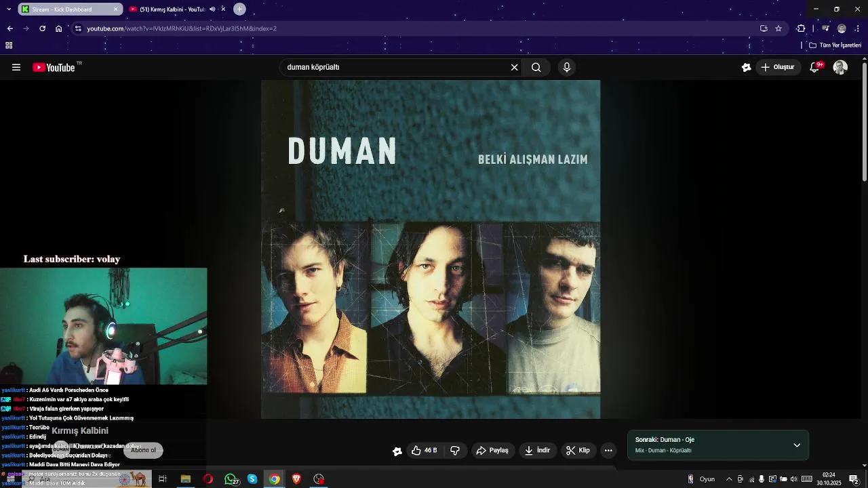The height and width of the screenshot is (488, 868).
Task: Download the video with İndir
Action: click(537, 450)
